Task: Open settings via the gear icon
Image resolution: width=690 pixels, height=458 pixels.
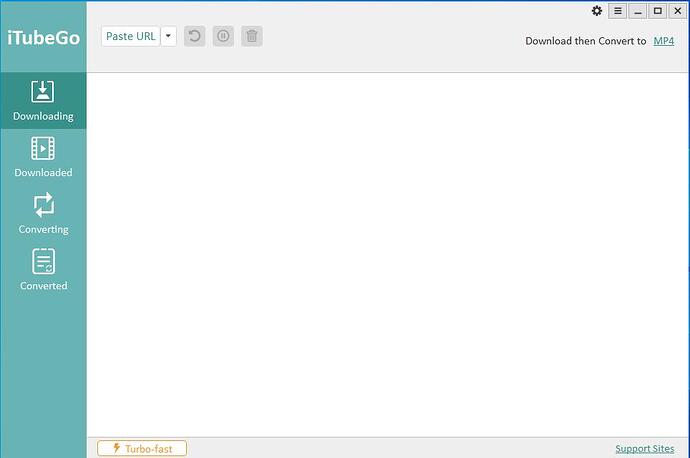Action: coord(597,11)
